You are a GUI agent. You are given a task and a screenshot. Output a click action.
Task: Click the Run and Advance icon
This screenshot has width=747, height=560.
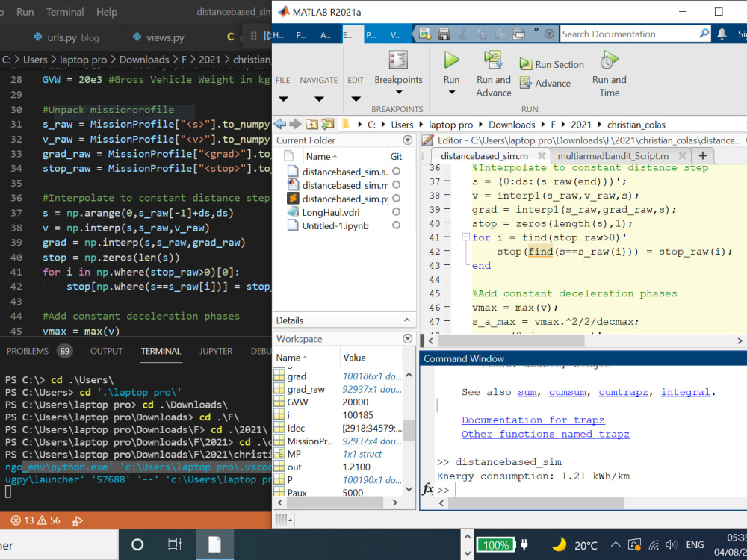(x=493, y=60)
